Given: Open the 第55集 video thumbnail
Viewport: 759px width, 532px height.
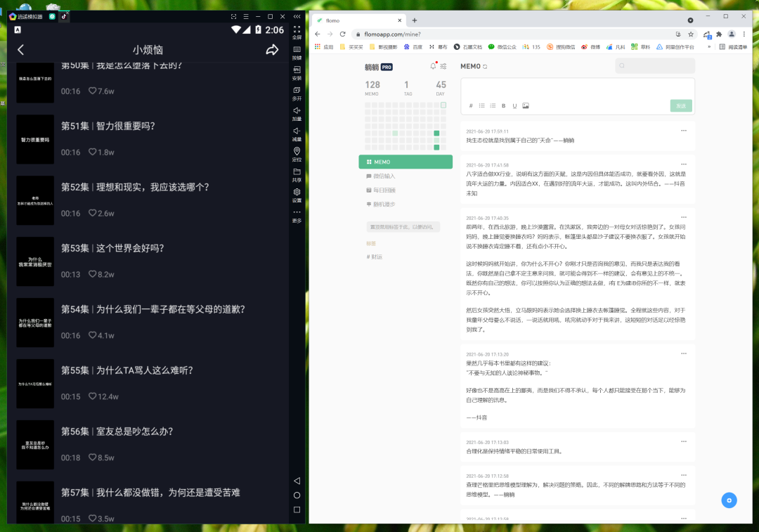Looking at the screenshot, I should (x=35, y=384).
